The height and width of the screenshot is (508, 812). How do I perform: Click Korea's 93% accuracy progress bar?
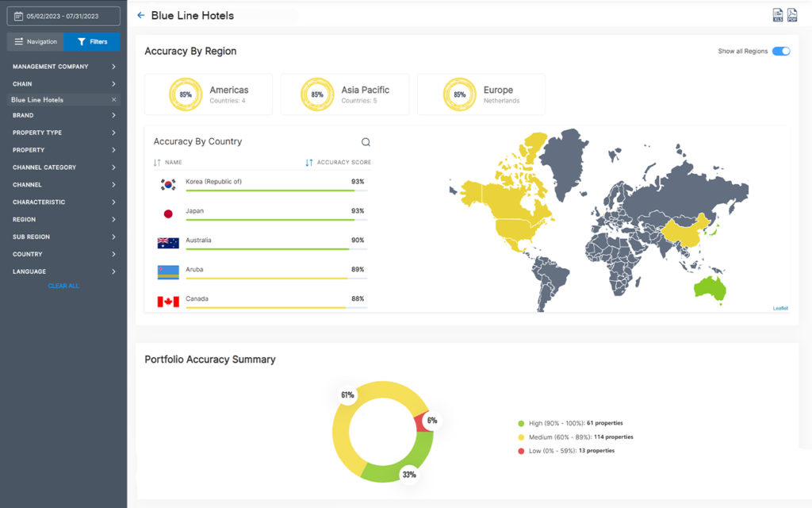[x=277, y=190]
